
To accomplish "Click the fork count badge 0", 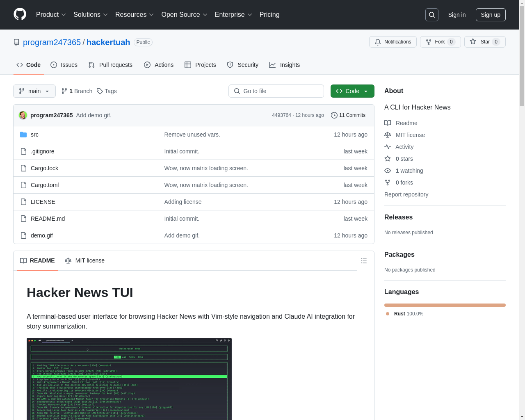I will coord(451,42).
